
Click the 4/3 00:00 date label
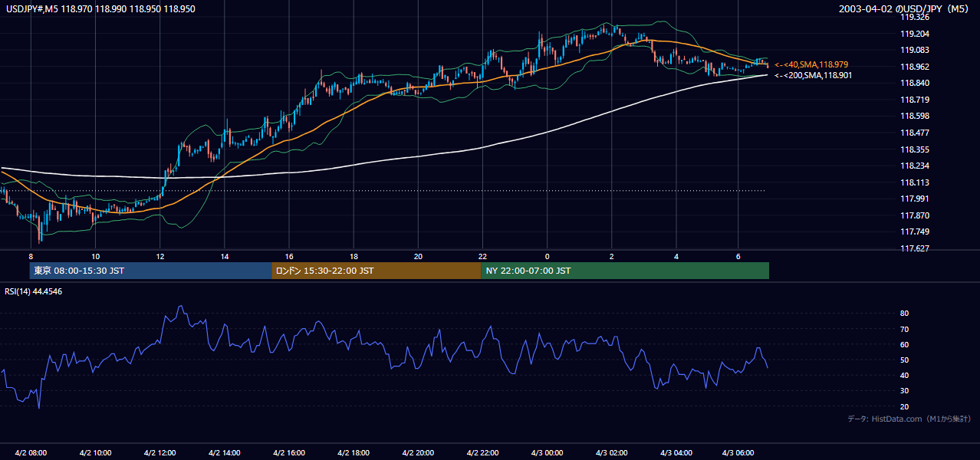point(547,452)
